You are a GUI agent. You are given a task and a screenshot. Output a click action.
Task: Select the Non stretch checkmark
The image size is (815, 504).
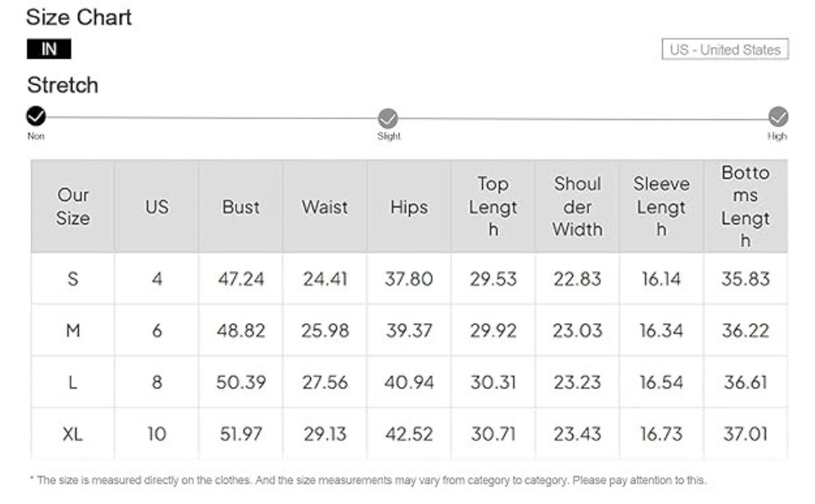pos(36,116)
